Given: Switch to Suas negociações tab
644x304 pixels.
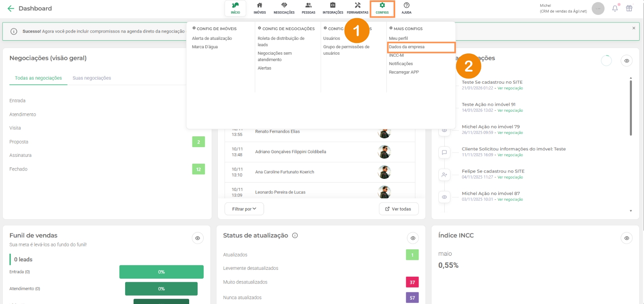Looking at the screenshot, I should tap(92, 78).
